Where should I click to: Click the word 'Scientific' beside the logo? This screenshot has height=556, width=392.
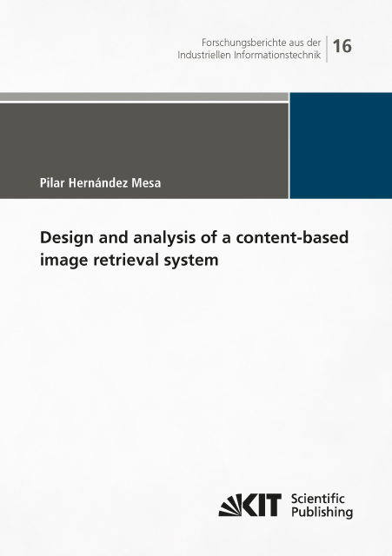(317, 499)
